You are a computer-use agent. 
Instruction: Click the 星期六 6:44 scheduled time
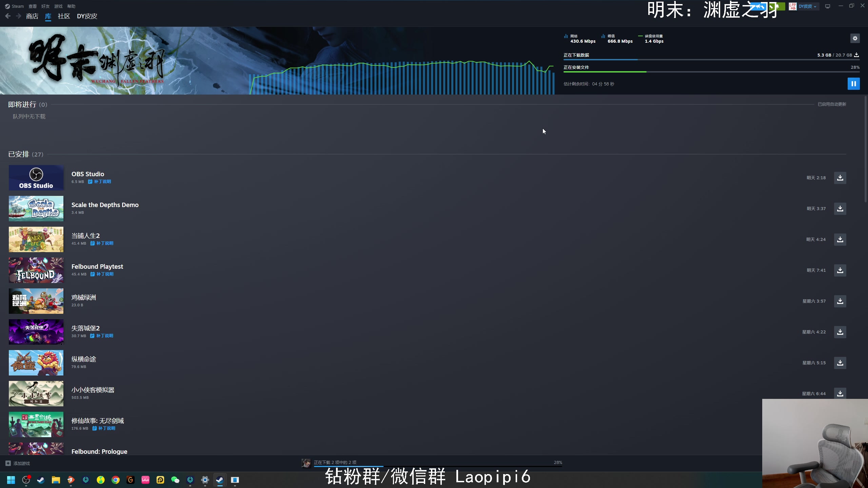[x=814, y=393]
